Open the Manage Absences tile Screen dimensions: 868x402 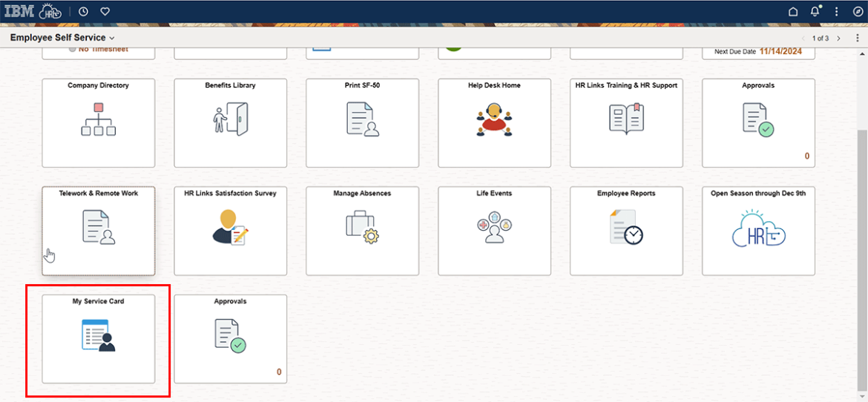362,230
